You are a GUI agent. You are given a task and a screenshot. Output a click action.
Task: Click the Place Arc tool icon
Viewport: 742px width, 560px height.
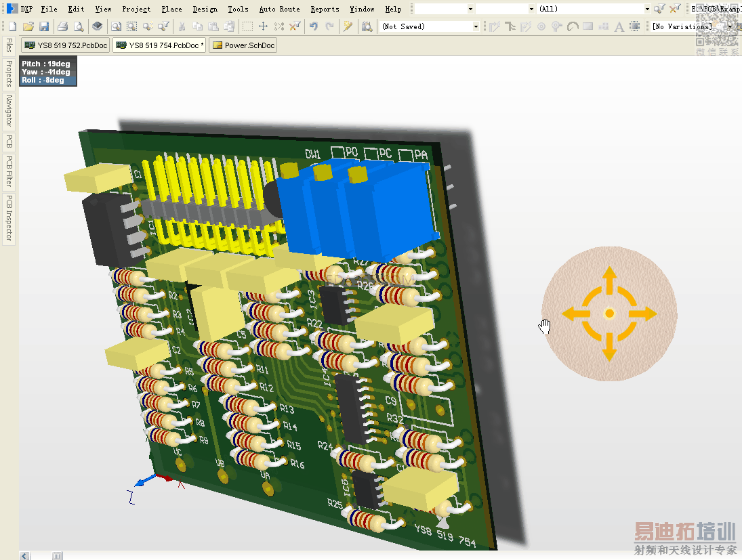pos(572,26)
